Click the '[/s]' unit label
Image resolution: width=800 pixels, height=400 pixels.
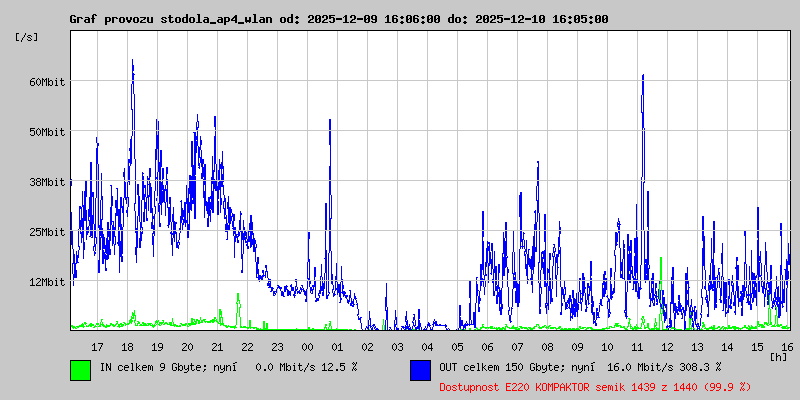[27, 37]
